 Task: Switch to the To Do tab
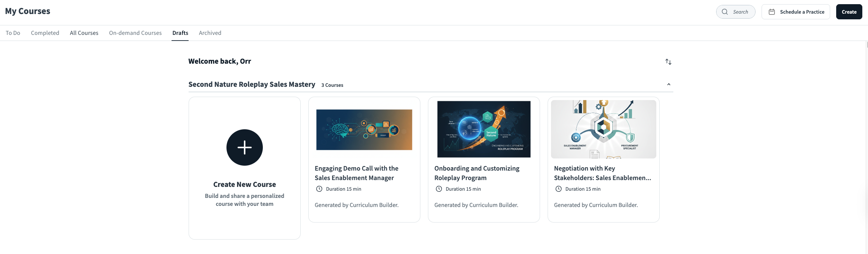pos(13,33)
